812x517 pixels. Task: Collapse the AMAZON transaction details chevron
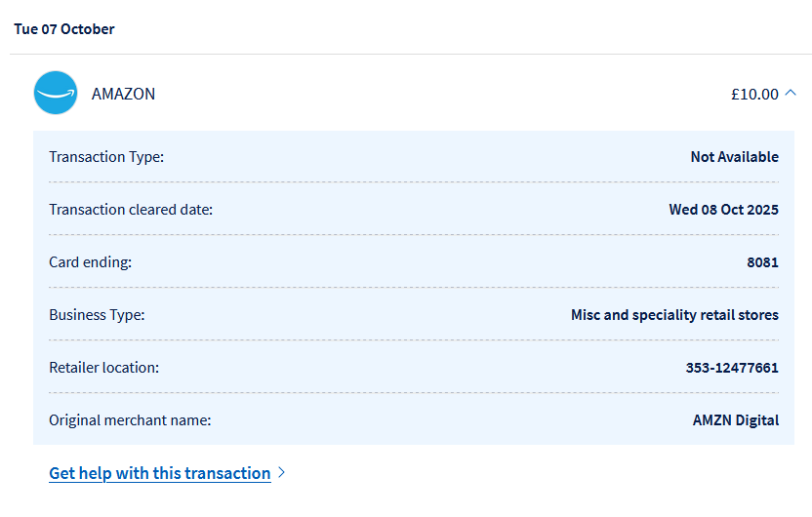point(791,94)
